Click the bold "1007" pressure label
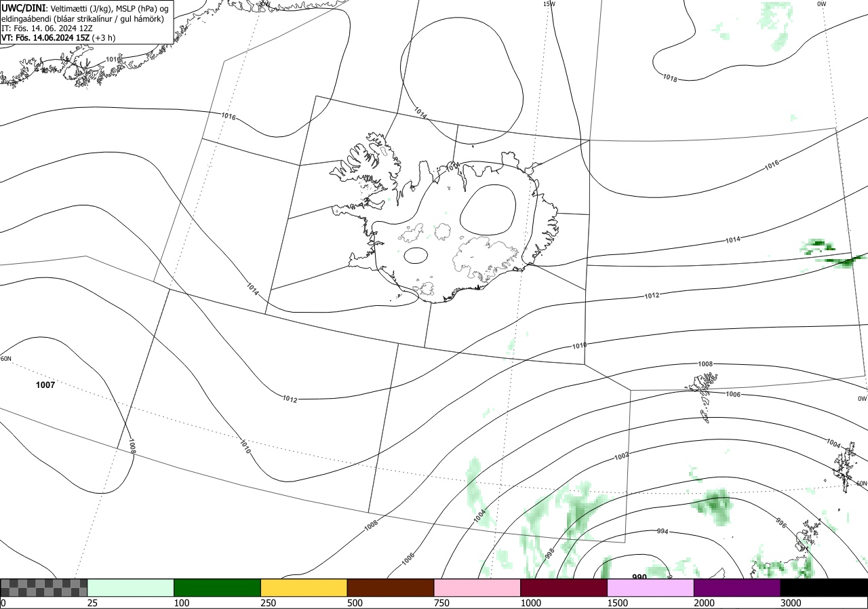868x609 pixels. coord(45,385)
